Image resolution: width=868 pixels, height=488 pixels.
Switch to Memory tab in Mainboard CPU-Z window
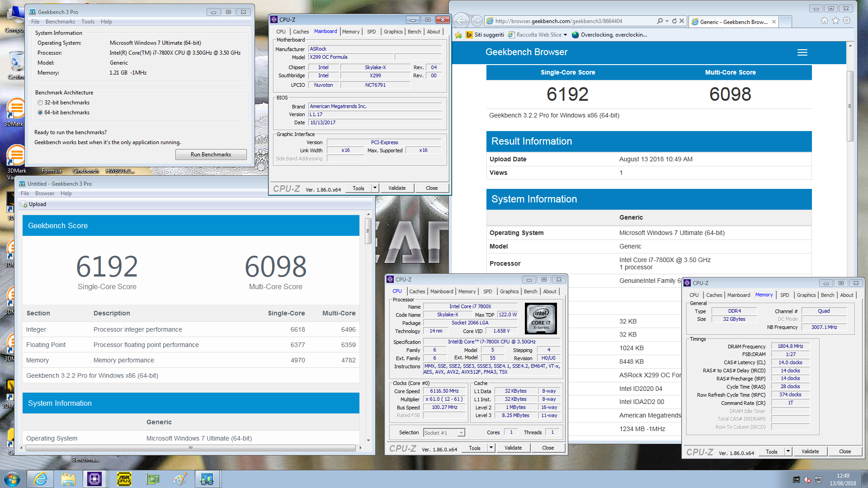[351, 32]
